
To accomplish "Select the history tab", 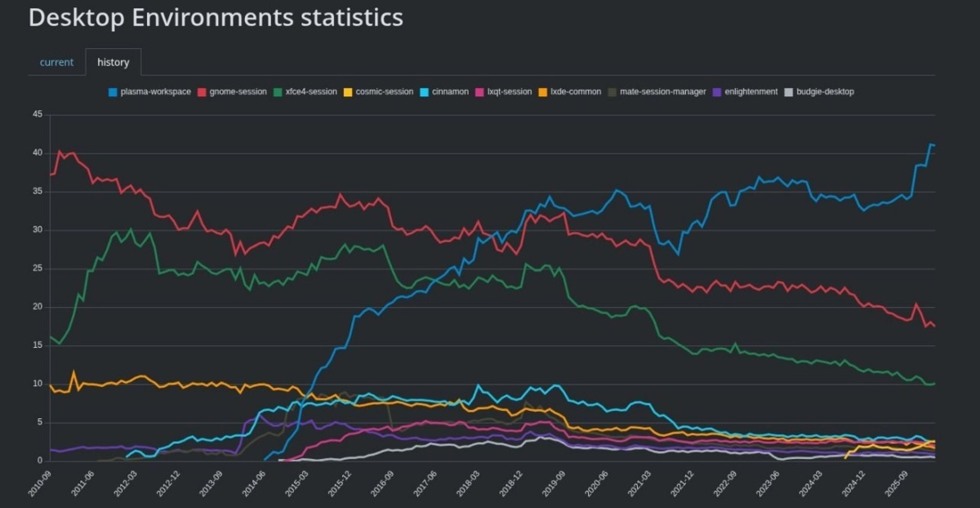I will click(113, 62).
